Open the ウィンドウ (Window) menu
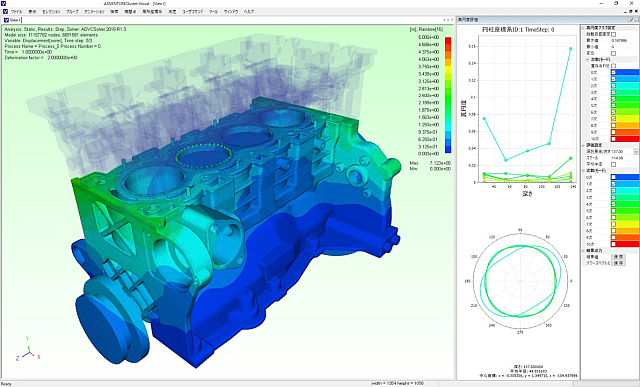 click(x=231, y=12)
